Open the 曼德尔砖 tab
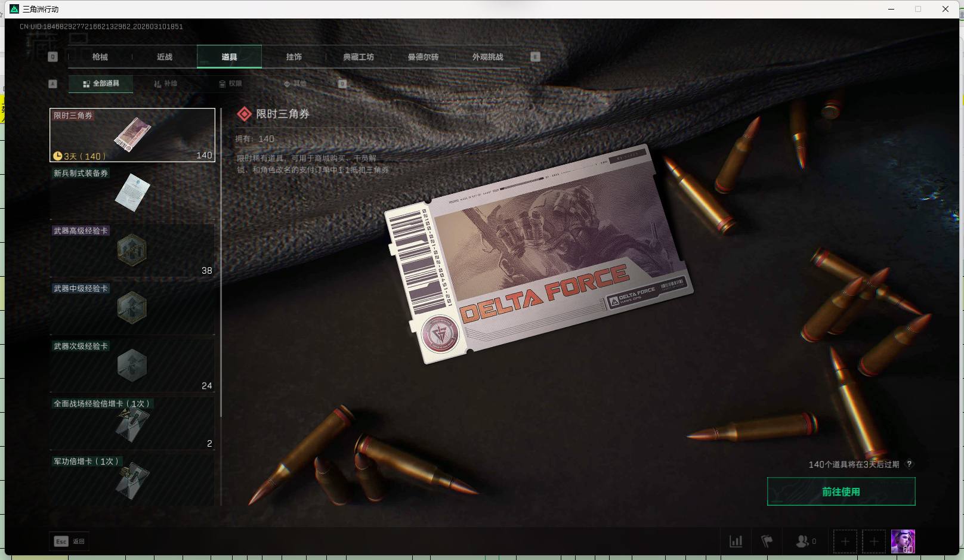The height and width of the screenshot is (560, 964). point(423,57)
